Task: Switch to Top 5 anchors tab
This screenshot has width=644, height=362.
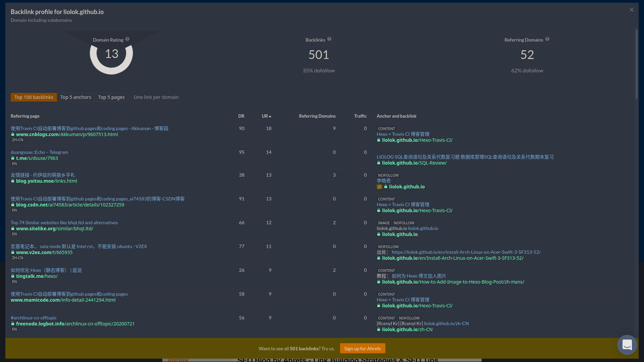Action: (x=75, y=97)
